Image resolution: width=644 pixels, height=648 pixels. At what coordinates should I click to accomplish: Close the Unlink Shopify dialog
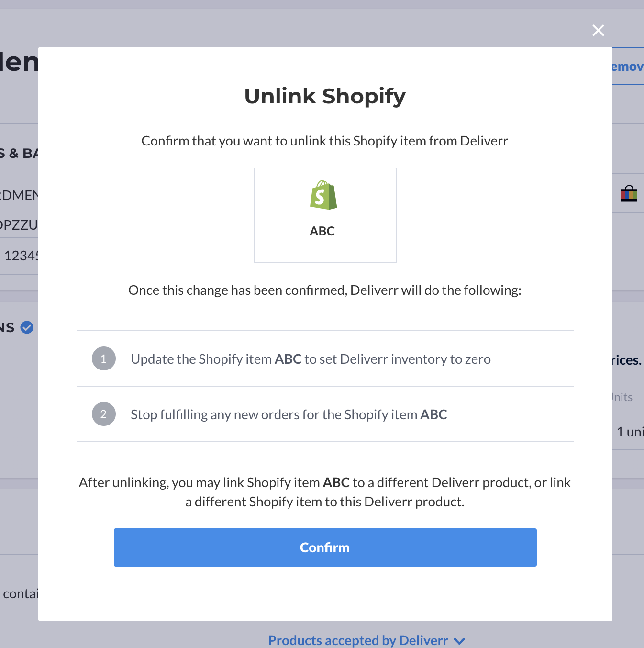tap(598, 30)
